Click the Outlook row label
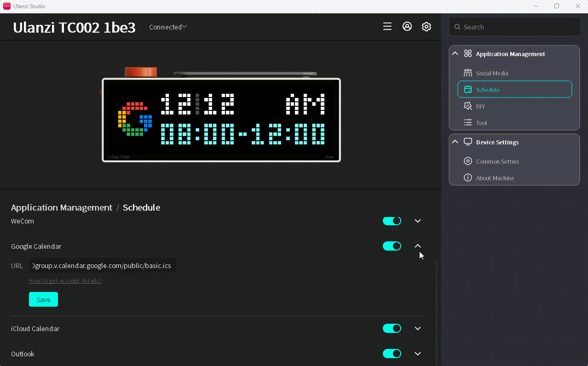588x366 pixels. click(x=23, y=354)
